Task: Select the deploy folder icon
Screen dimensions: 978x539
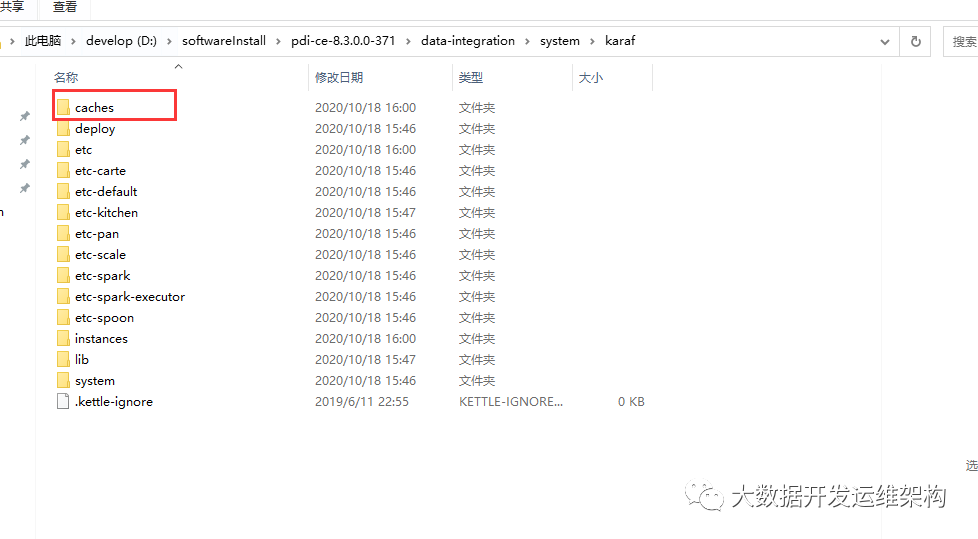Action: pos(63,129)
